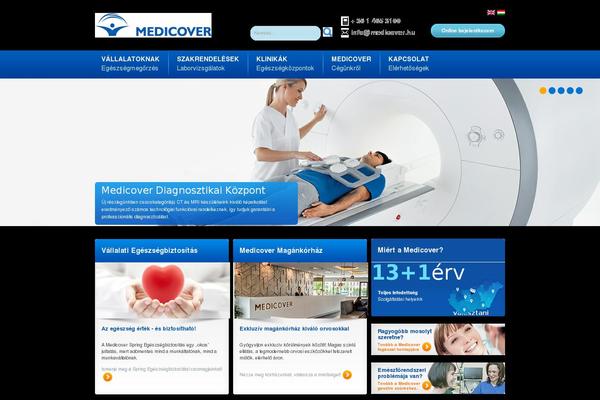Click 'Exkluzív magánkórház kiváló orvosokkal' link
Image resolution: width=600 pixels, height=400 pixels.
[x=294, y=328]
